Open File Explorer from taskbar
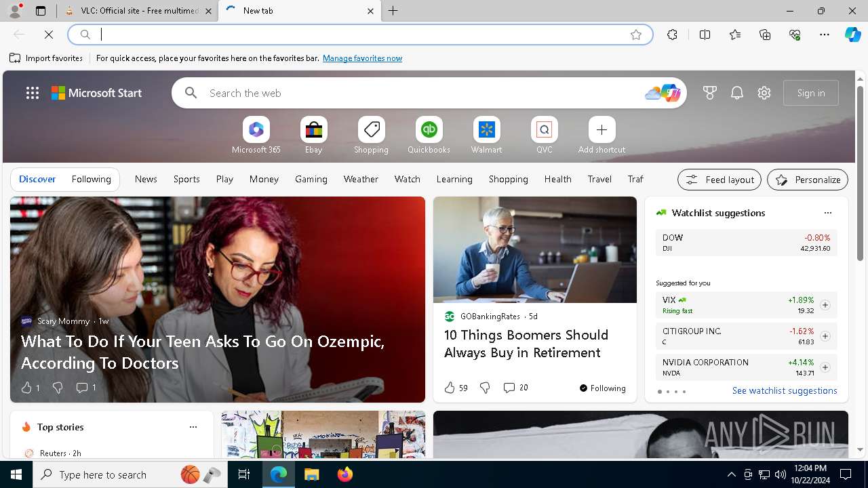Image resolution: width=868 pixels, height=488 pixels. pos(311,474)
